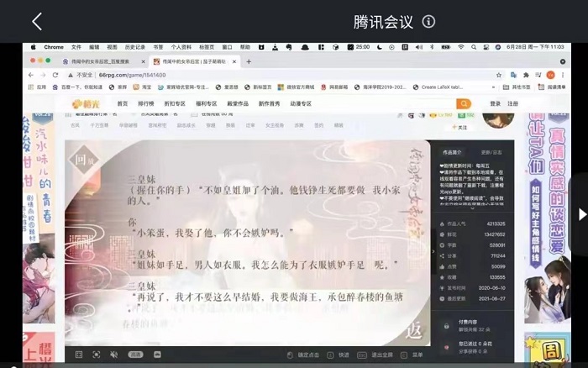Image resolution: width=588 pixels, height=368 pixels.
Task: Open the 书签 menu
Action: click(158, 47)
